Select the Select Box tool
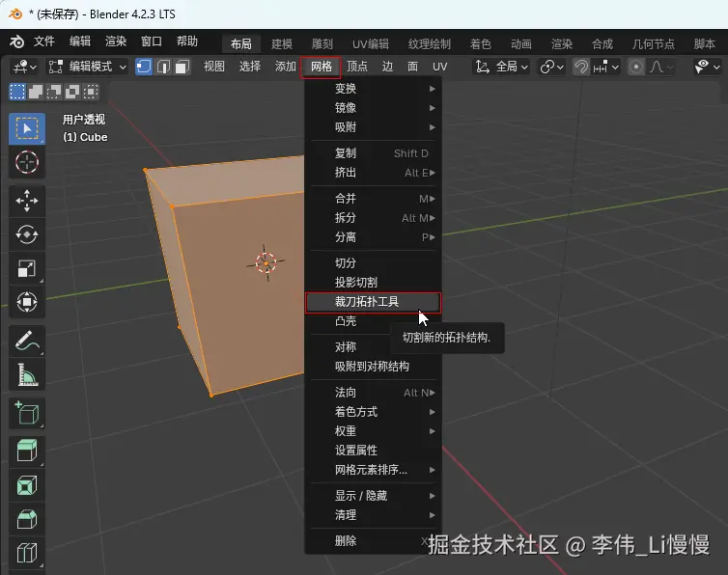The height and width of the screenshot is (575, 728). coord(27,128)
